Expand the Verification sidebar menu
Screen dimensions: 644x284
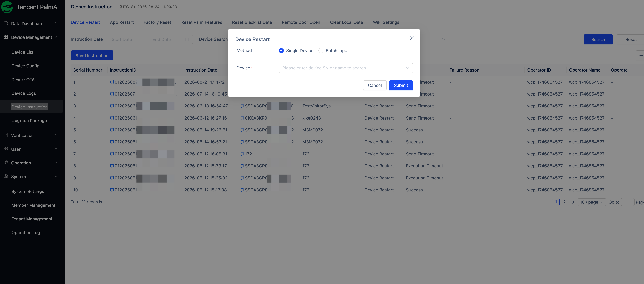pyautogui.click(x=31, y=135)
